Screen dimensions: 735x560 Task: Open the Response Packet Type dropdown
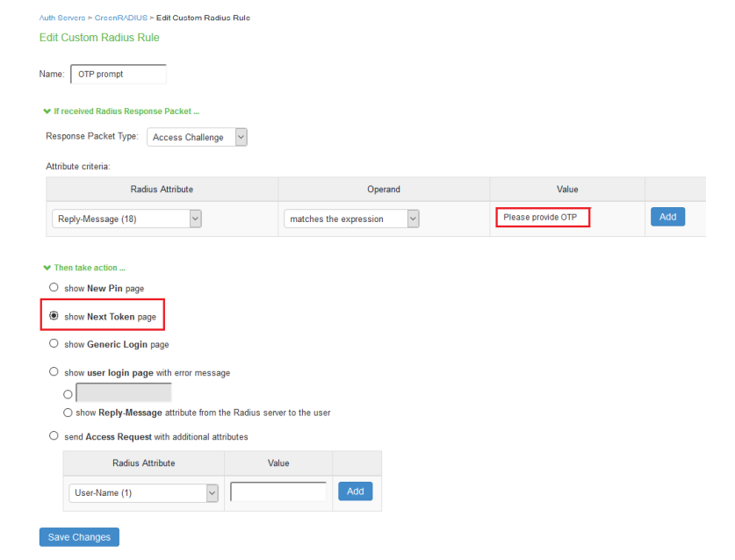point(197,138)
